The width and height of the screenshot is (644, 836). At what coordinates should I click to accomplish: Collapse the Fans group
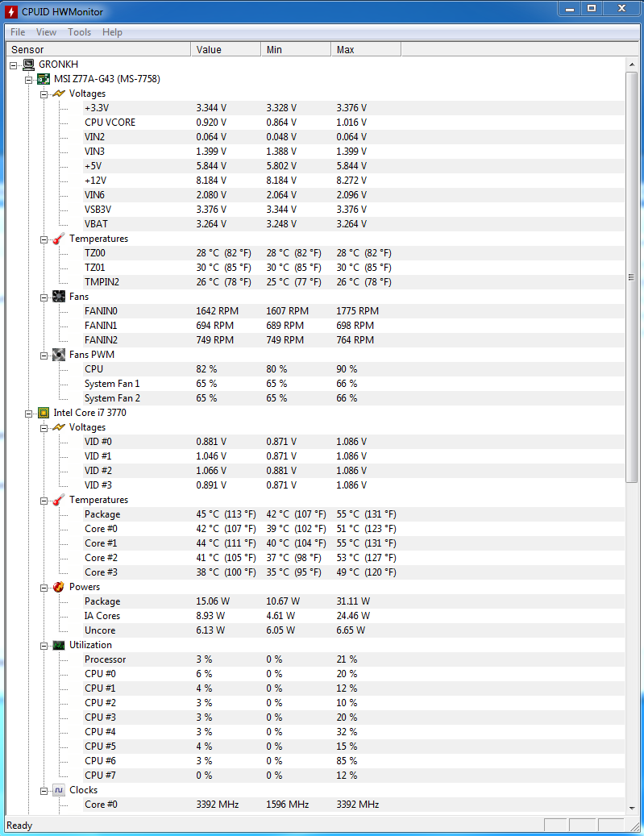[x=44, y=297]
